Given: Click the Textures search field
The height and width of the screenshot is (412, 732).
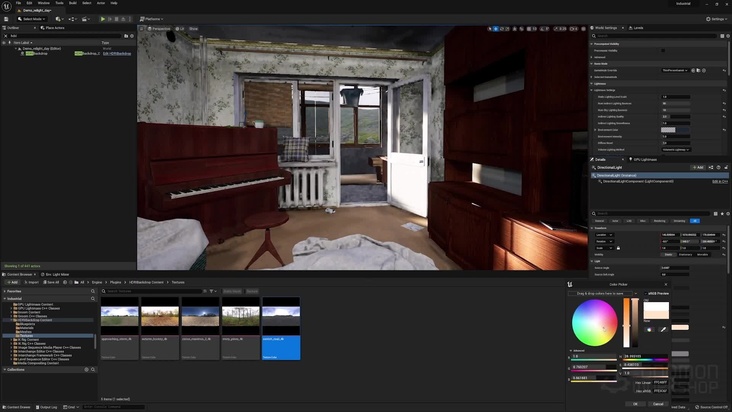Looking at the screenshot, I should point(154,291).
